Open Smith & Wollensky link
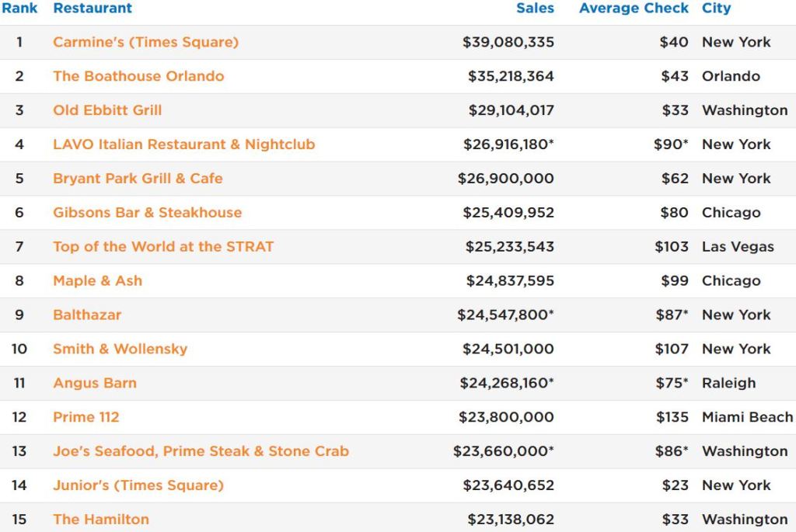 [120, 349]
